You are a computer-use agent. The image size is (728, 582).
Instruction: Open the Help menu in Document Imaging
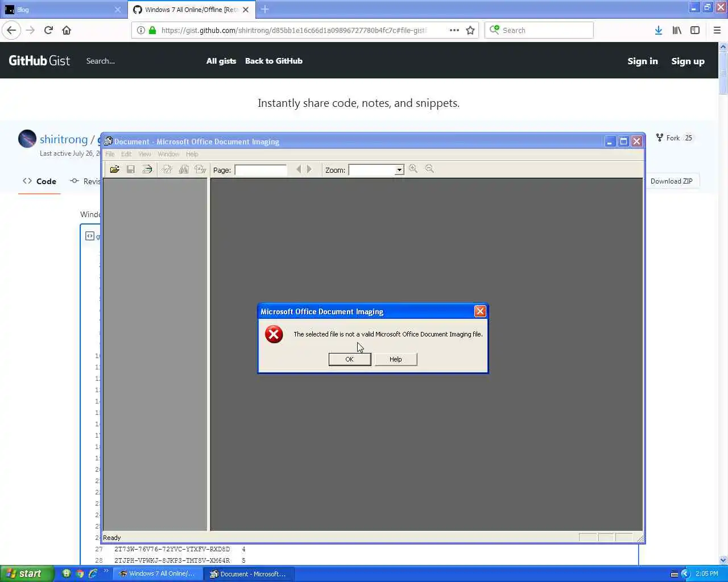(x=192, y=154)
